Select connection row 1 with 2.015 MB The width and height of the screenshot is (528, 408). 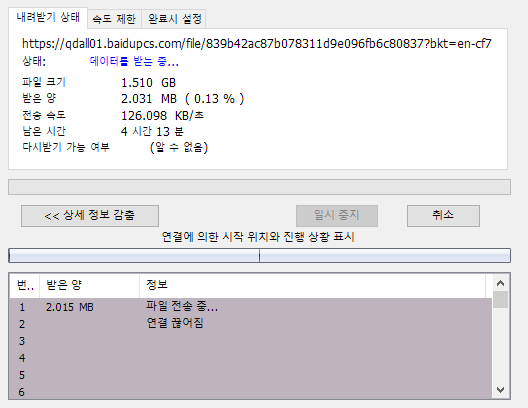[251, 307]
